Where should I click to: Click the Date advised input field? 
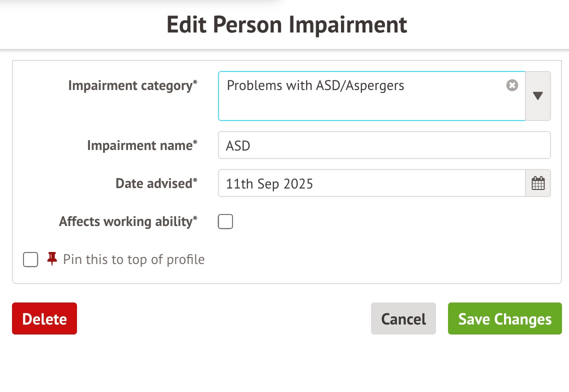(371, 183)
